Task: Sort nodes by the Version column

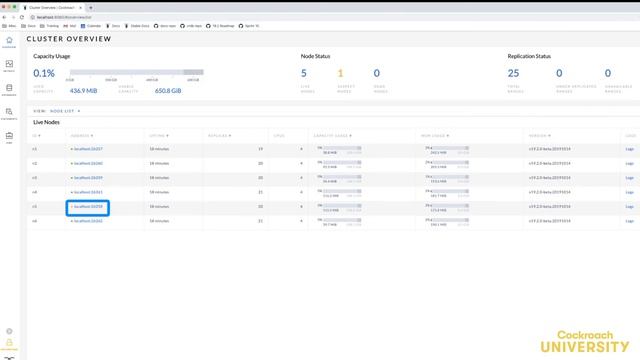Action: click(x=540, y=136)
